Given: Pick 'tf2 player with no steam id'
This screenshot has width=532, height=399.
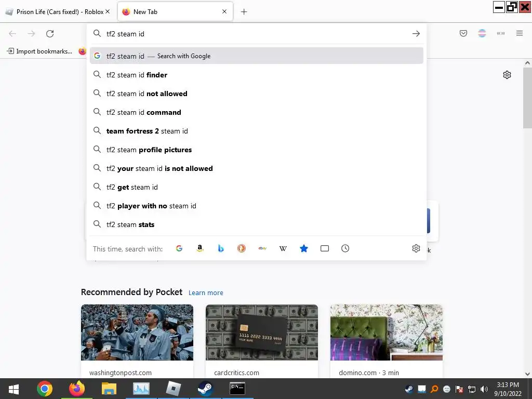Looking at the screenshot, I should 257,206.
